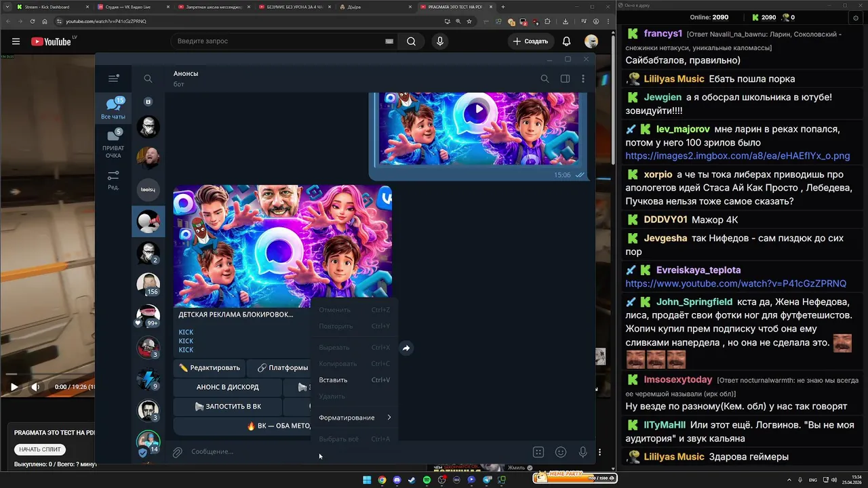Start YouTube voice search
The width and height of the screenshot is (868, 488).
[440, 41]
